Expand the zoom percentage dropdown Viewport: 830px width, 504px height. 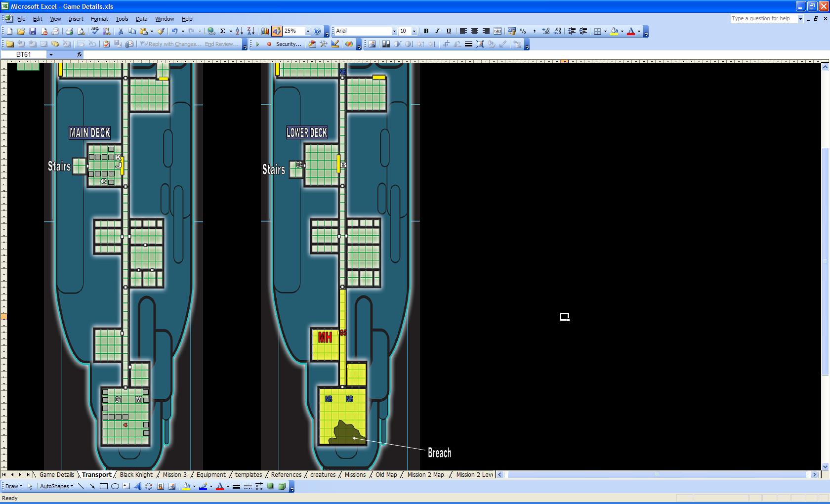click(308, 31)
